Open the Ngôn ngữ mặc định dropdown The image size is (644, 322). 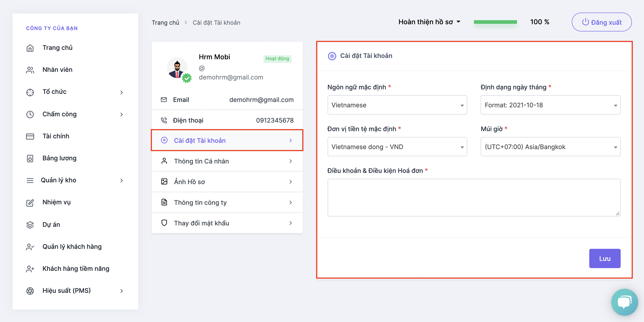(397, 105)
